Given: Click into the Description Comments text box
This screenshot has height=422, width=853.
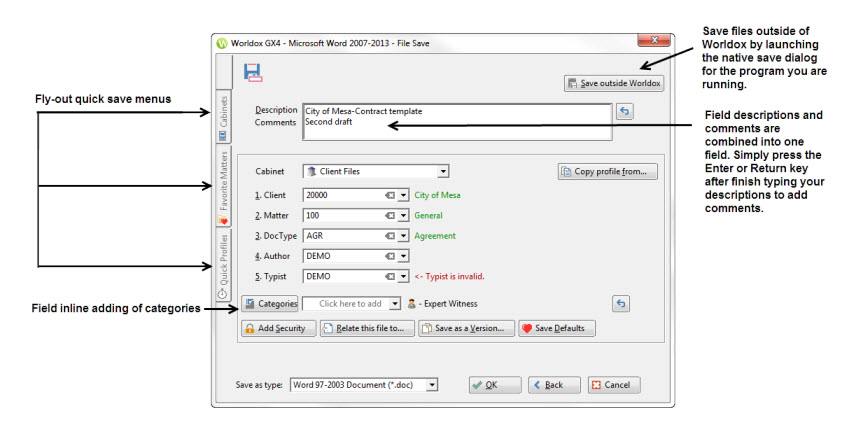Looking at the screenshot, I should (x=457, y=123).
